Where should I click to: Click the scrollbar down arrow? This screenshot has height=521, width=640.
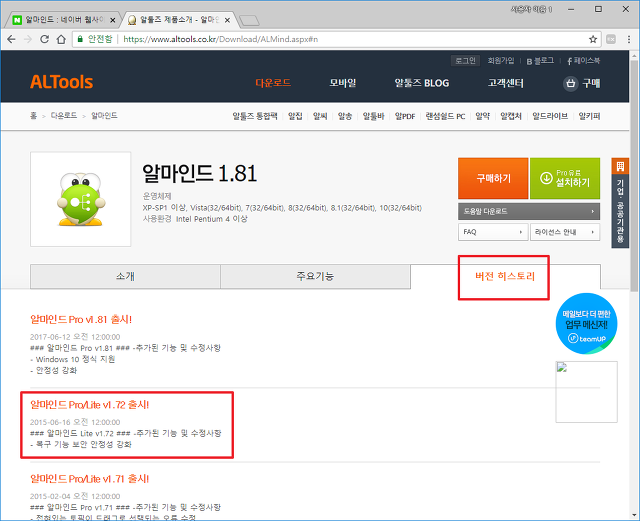pos(634,515)
